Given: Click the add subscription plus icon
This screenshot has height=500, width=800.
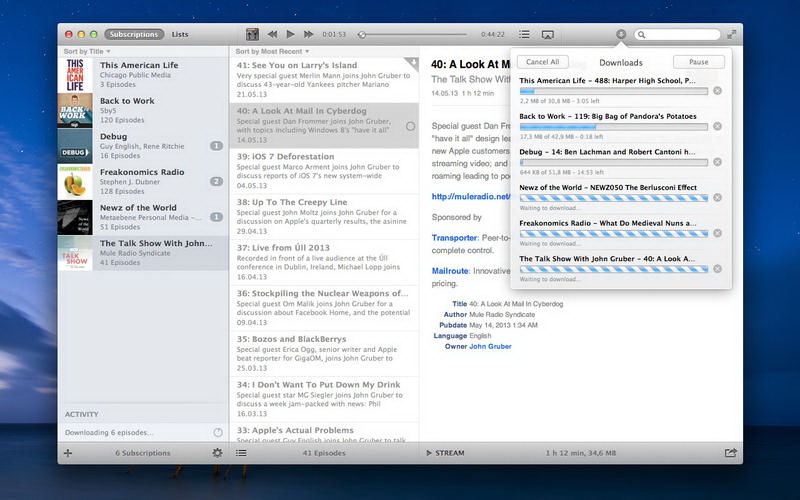Looking at the screenshot, I should pos(68,453).
